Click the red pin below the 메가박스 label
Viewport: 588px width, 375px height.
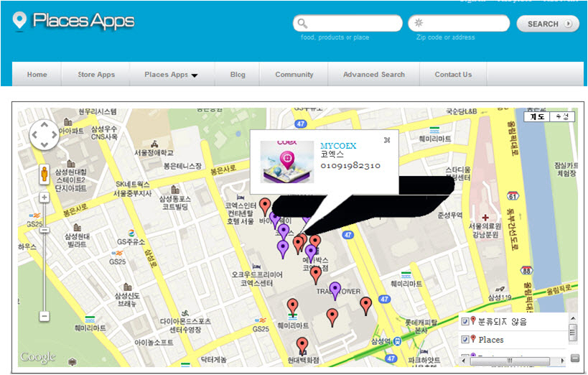pos(316,274)
